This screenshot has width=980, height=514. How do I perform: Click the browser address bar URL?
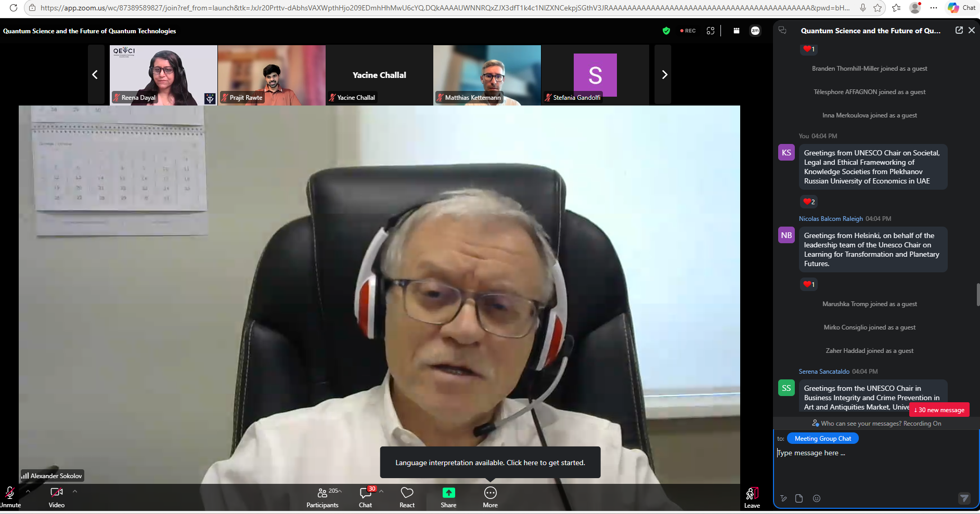tap(445, 8)
